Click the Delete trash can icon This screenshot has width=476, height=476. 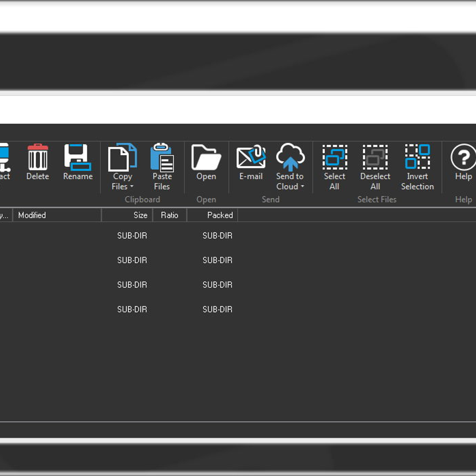pyautogui.click(x=38, y=157)
